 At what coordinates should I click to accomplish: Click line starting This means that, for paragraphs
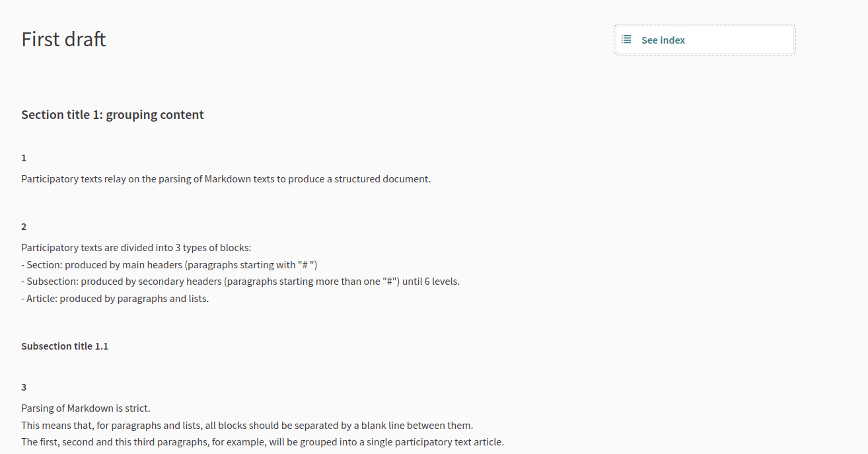pyautogui.click(x=247, y=426)
